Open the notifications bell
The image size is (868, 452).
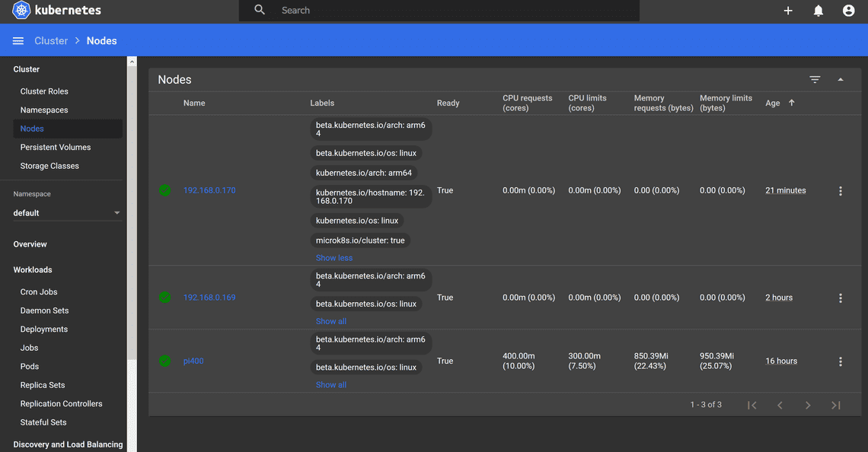click(819, 11)
